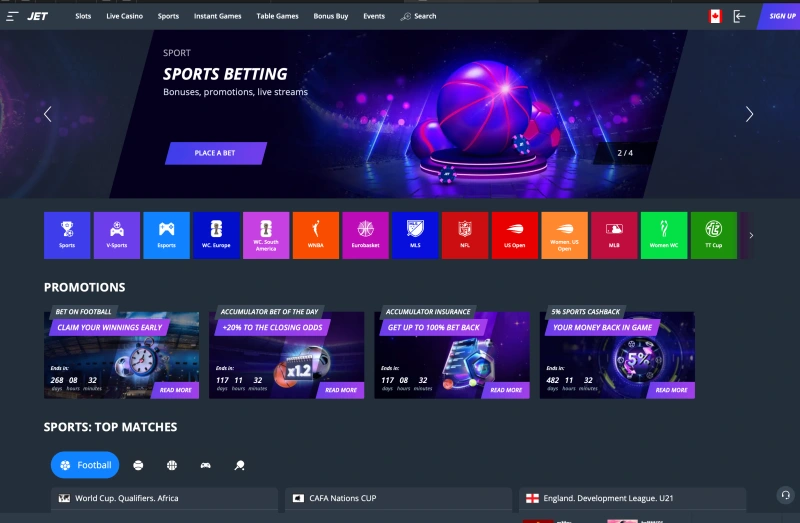800x523 pixels.
Task: Open the Bonus Buy menu item
Action: (x=330, y=16)
